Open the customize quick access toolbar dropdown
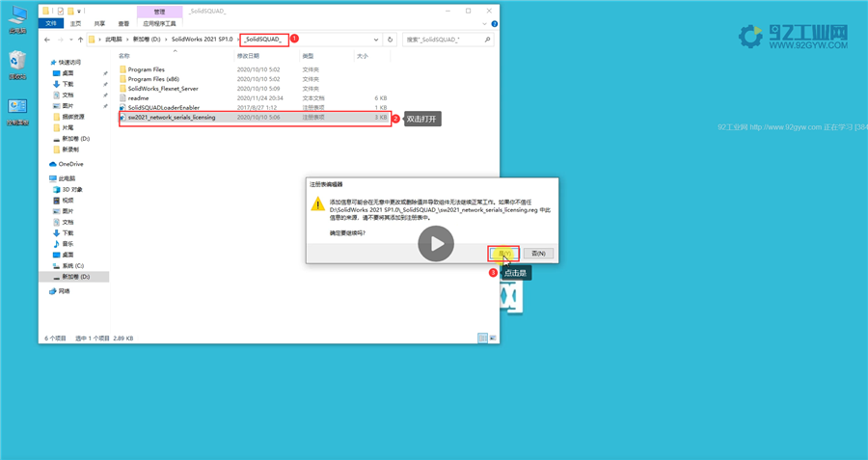This screenshot has width=868, height=460. tap(79, 11)
